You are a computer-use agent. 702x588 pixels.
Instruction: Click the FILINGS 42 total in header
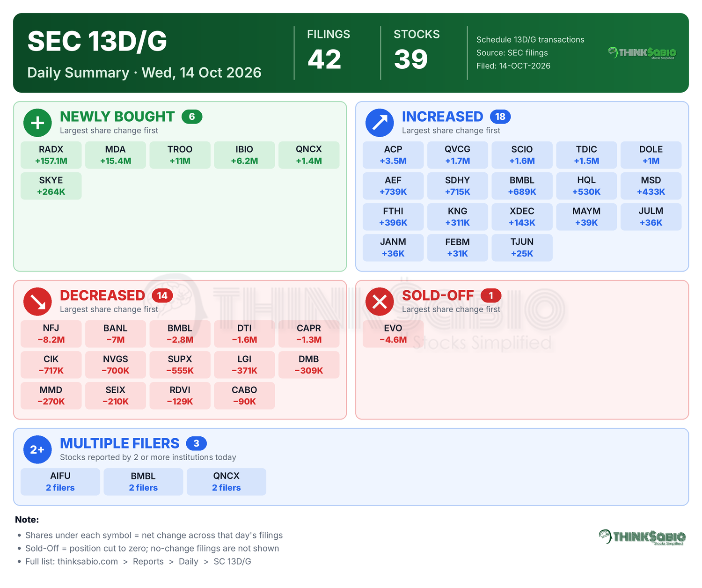click(329, 50)
